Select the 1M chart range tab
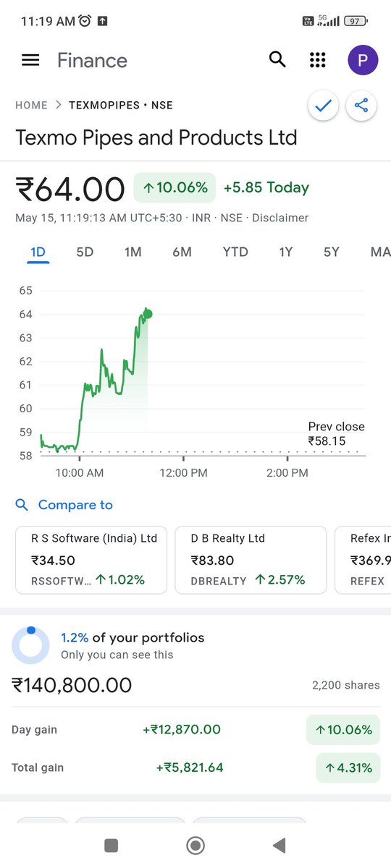The image size is (391, 868). coord(133,252)
